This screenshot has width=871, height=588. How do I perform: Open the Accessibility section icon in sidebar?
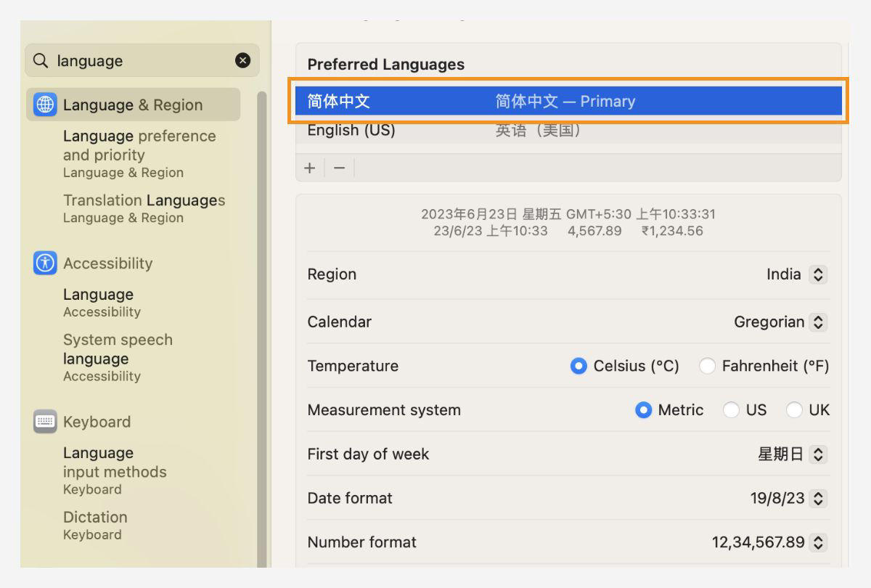point(45,263)
